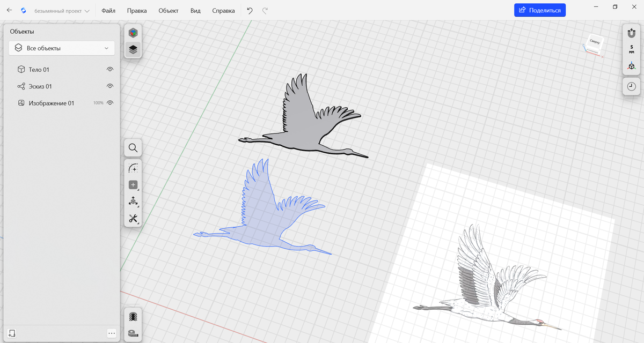
Task: Open the Справка menu
Action: coord(223,11)
